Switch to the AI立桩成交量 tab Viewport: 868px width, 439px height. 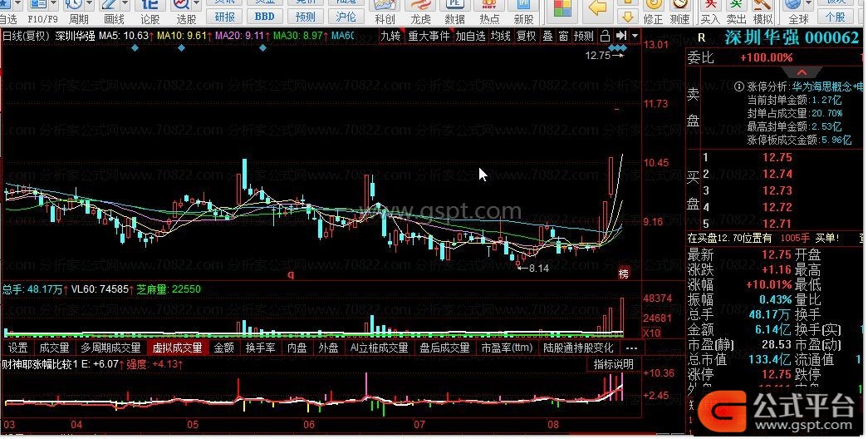[x=380, y=348]
